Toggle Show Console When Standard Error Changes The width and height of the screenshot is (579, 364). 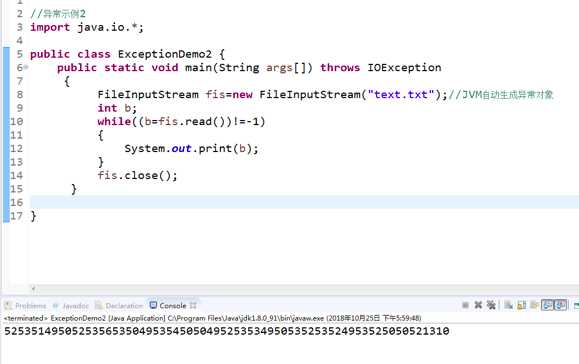click(x=561, y=305)
